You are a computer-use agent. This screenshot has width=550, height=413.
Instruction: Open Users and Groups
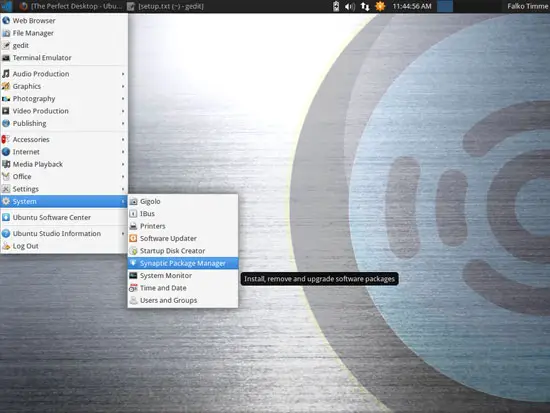pos(183,300)
